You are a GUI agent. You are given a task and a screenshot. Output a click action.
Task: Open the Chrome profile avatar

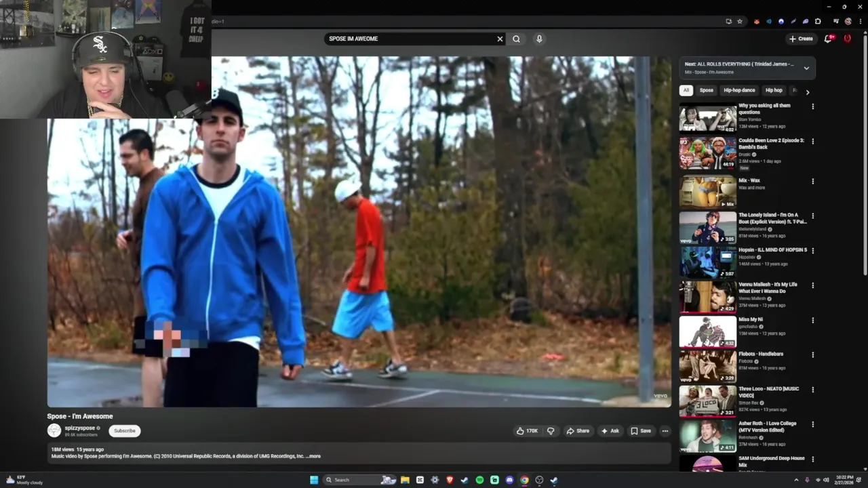pyautogui.click(x=848, y=21)
